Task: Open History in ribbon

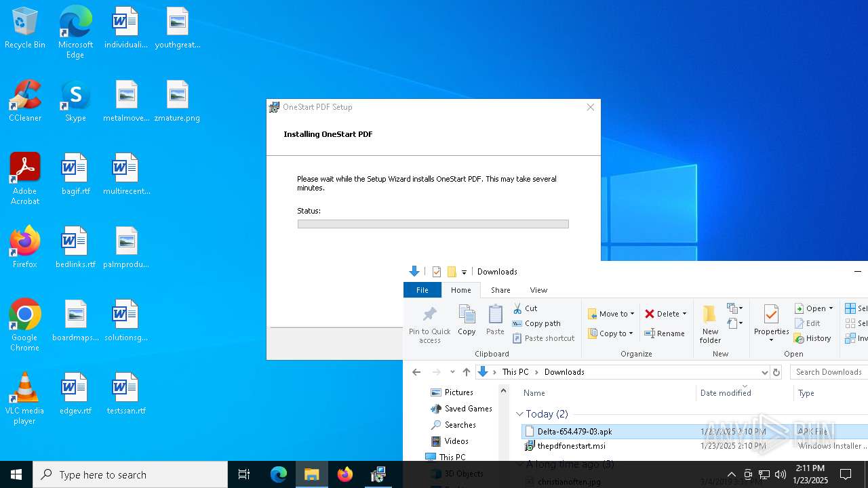Action: pyautogui.click(x=812, y=338)
